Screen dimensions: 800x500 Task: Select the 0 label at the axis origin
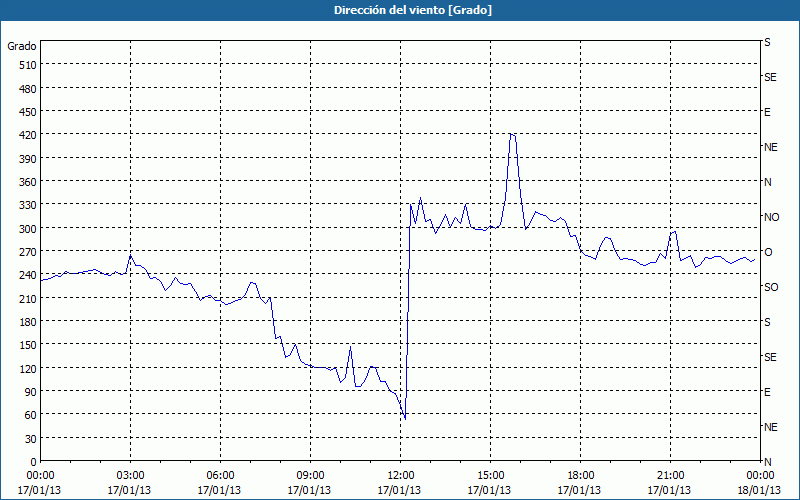(33, 462)
